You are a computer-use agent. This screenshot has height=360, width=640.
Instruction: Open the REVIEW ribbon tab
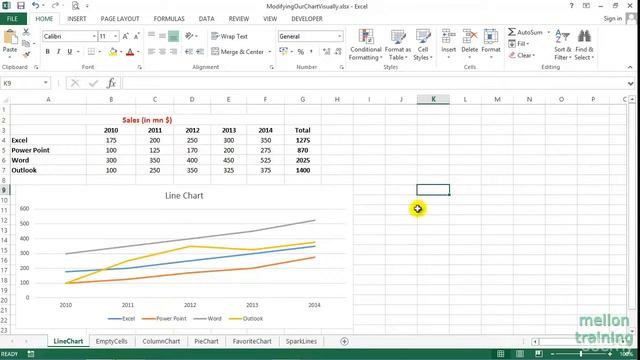(x=239, y=19)
